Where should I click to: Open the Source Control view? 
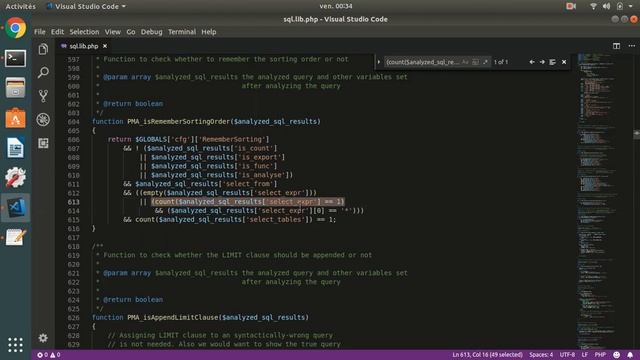[43, 96]
